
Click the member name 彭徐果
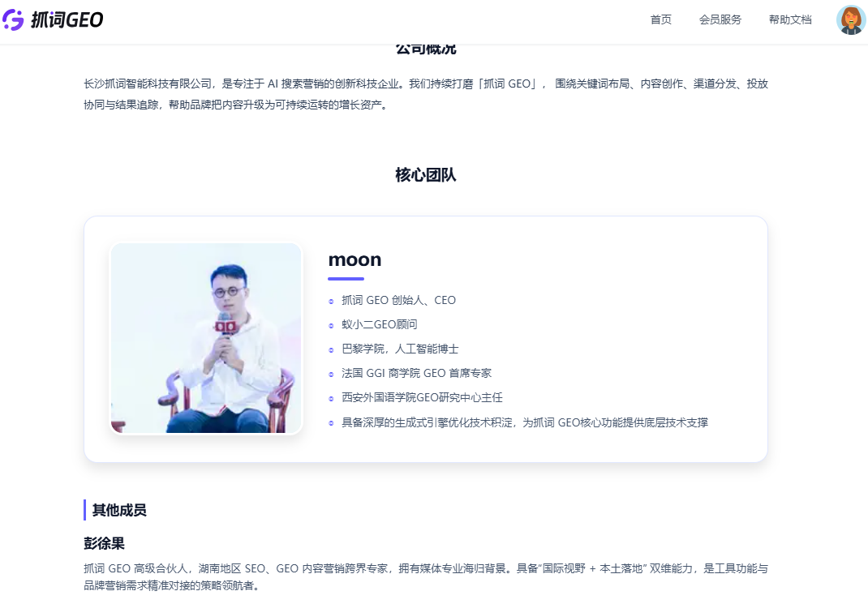[x=104, y=543]
